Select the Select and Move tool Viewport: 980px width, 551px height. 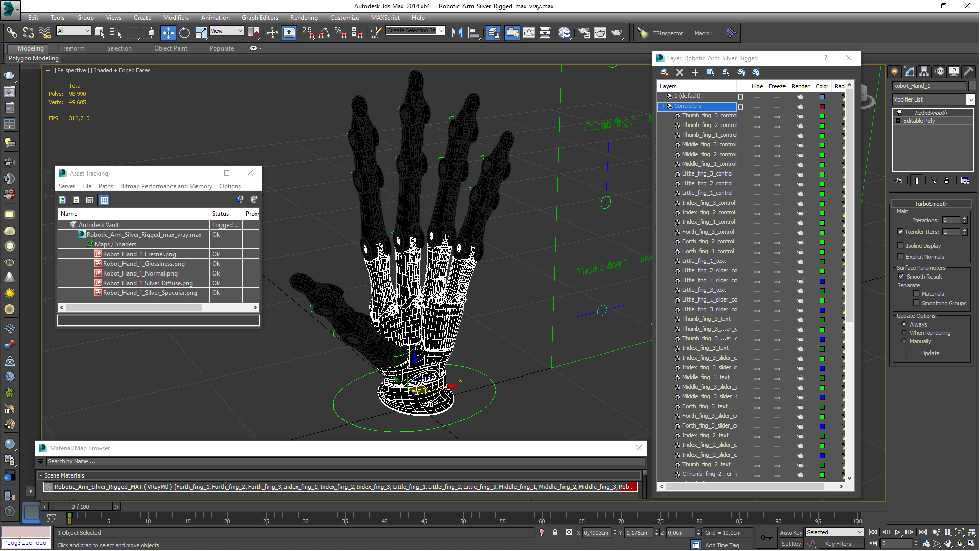pos(168,33)
